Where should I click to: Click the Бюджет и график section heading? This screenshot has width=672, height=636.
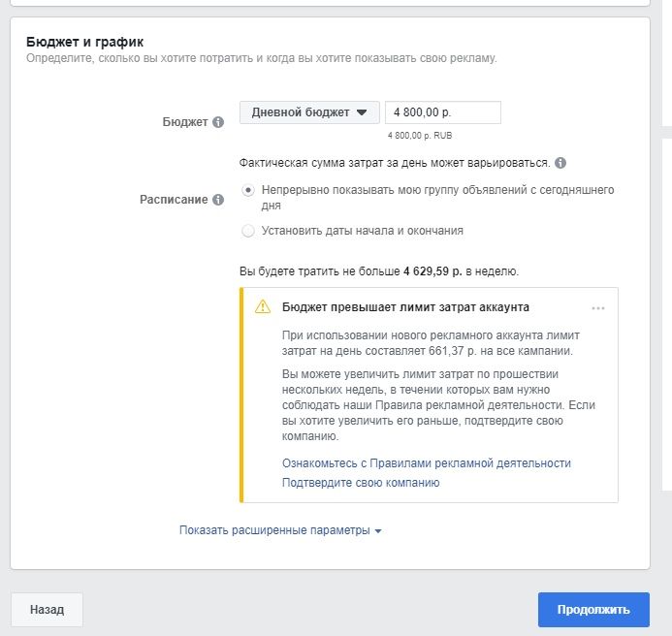tap(85, 42)
